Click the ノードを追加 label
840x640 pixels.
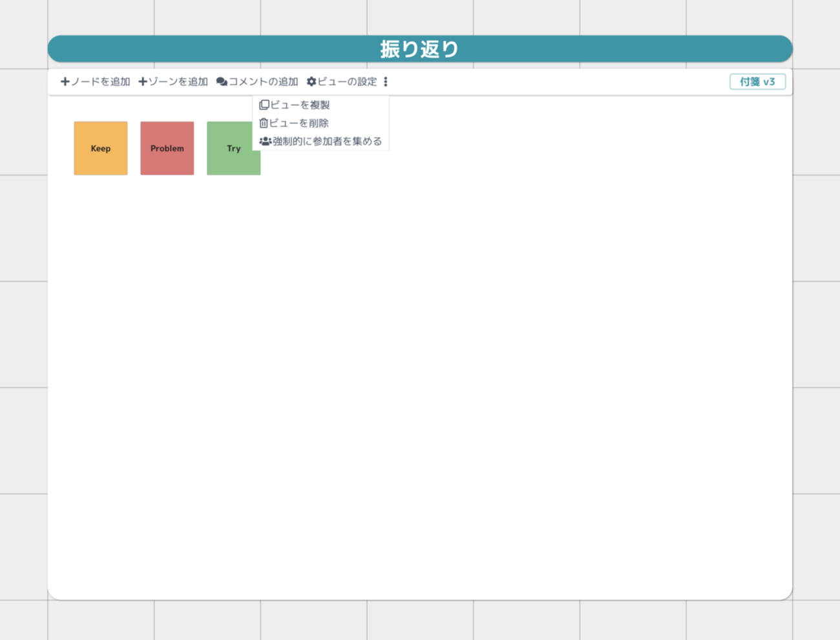point(101,82)
